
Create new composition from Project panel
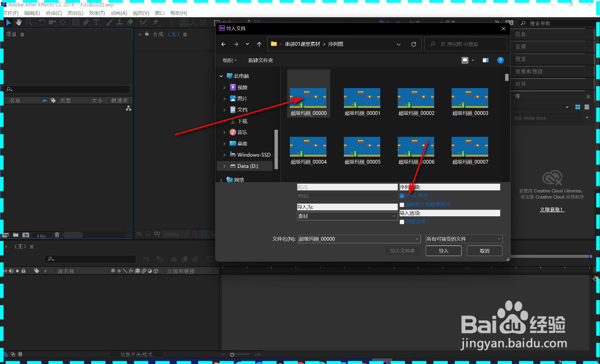click(26, 235)
